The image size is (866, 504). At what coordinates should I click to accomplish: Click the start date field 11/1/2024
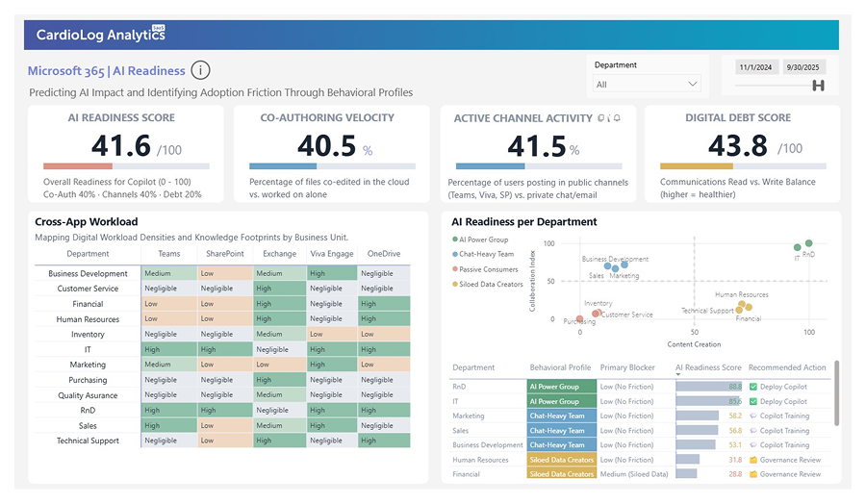[755, 67]
